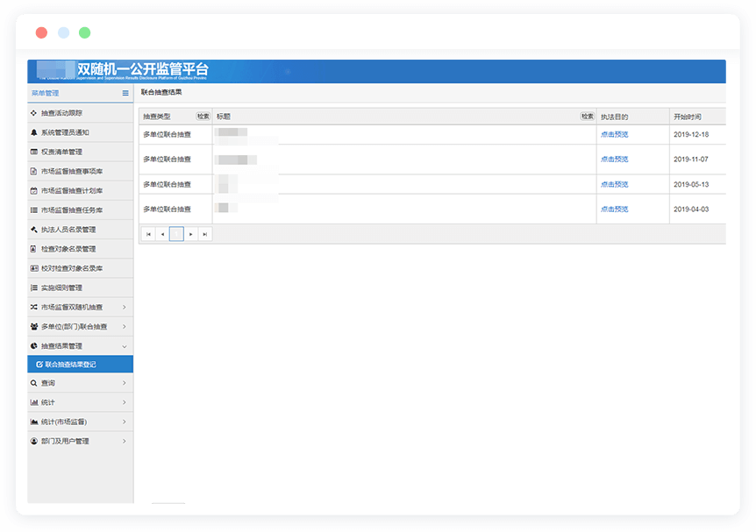Click 点击预览 link for 2019-12-18 row
756x532 pixels.
pyautogui.click(x=614, y=135)
